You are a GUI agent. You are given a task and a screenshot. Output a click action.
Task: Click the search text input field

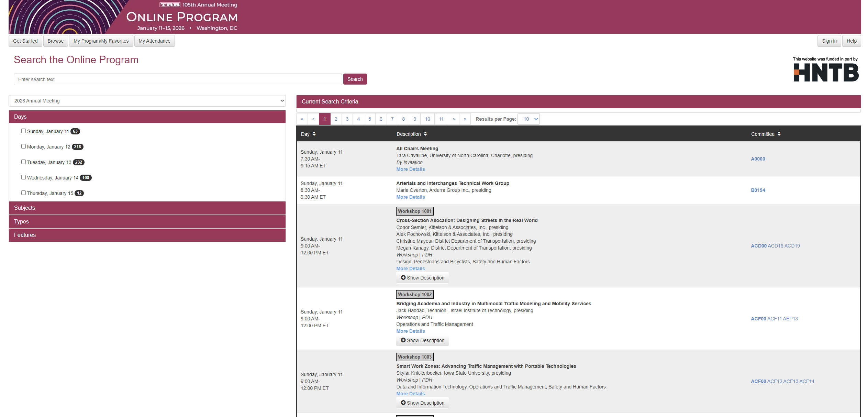pos(178,79)
